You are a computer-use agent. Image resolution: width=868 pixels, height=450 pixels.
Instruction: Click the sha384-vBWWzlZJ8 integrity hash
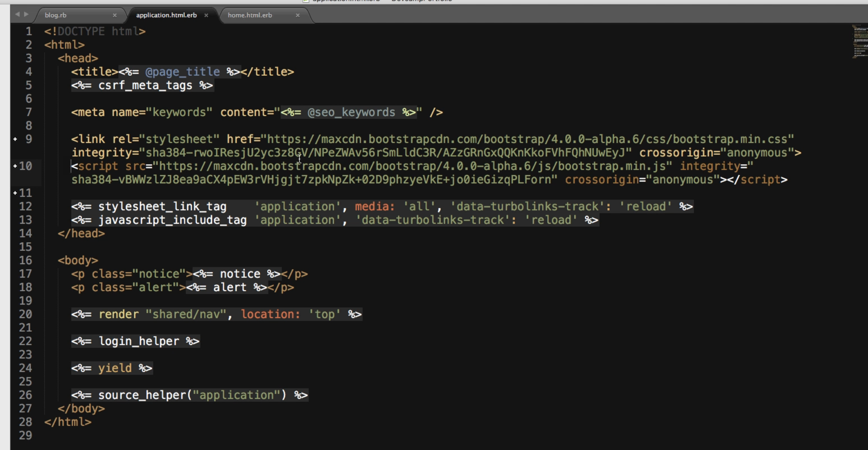click(x=311, y=180)
